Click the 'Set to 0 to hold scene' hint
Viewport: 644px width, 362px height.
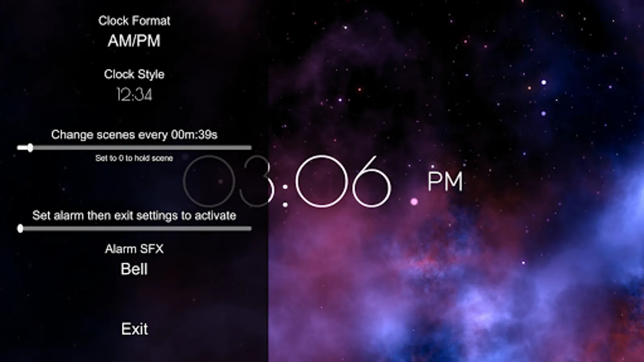pos(134,158)
